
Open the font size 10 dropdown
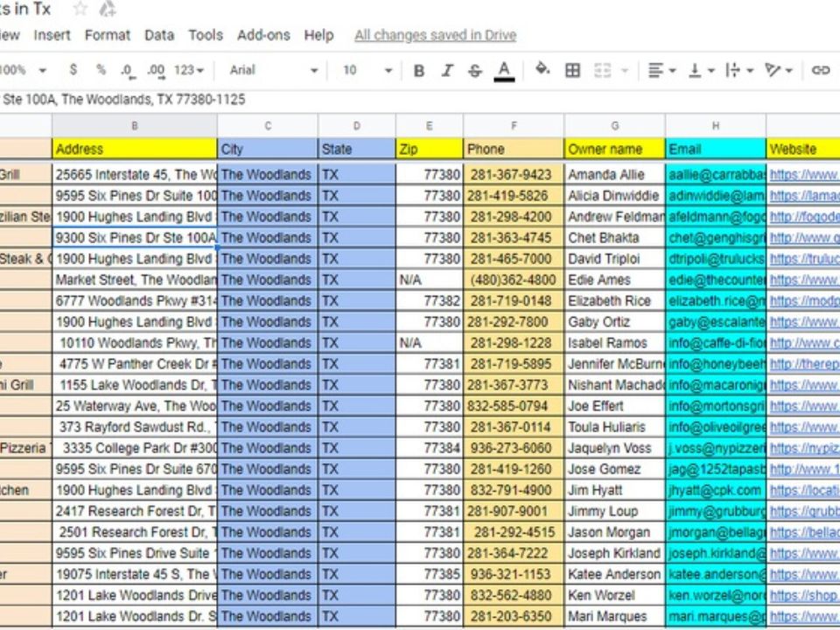click(367, 70)
